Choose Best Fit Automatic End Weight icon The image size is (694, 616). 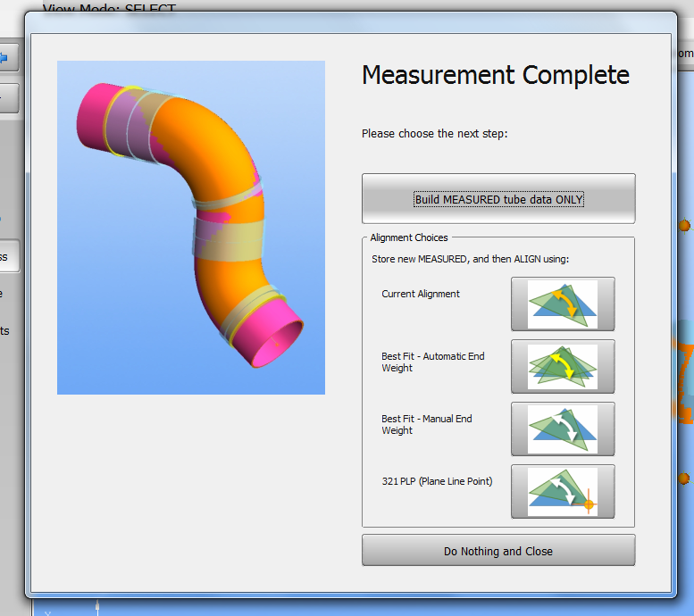pos(562,366)
